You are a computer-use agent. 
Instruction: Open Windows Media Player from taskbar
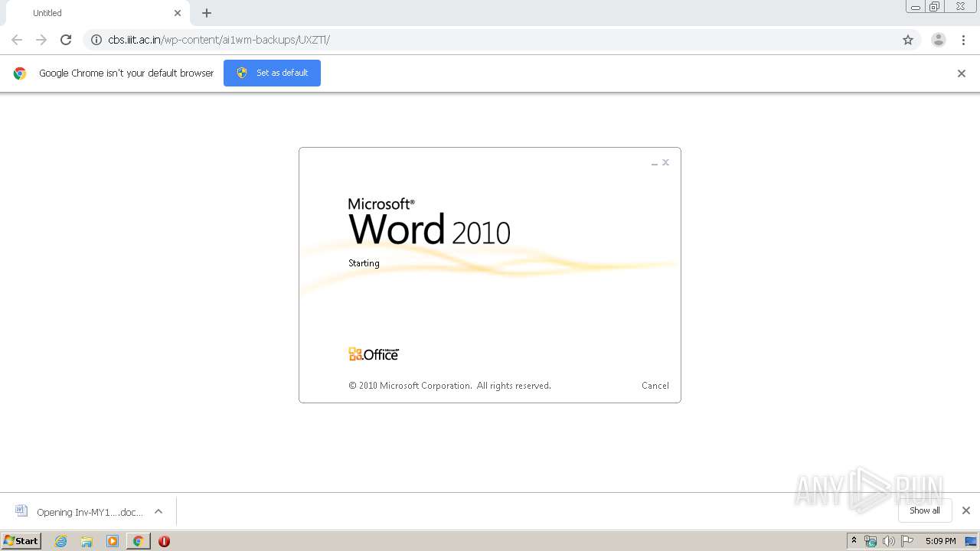113,541
